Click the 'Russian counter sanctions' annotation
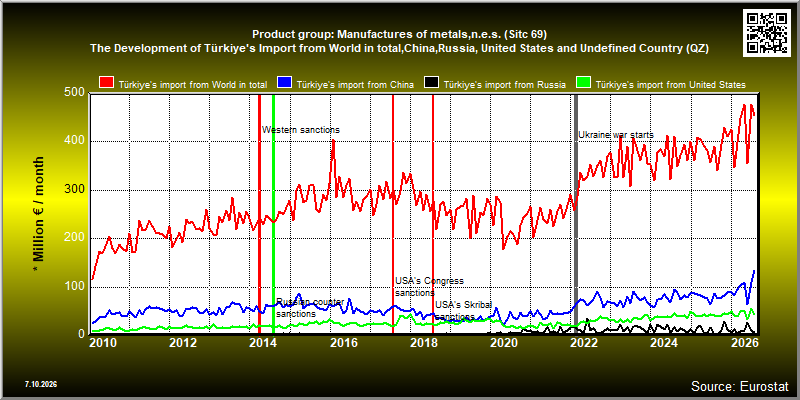The height and width of the screenshot is (400, 800). [310, 308]
